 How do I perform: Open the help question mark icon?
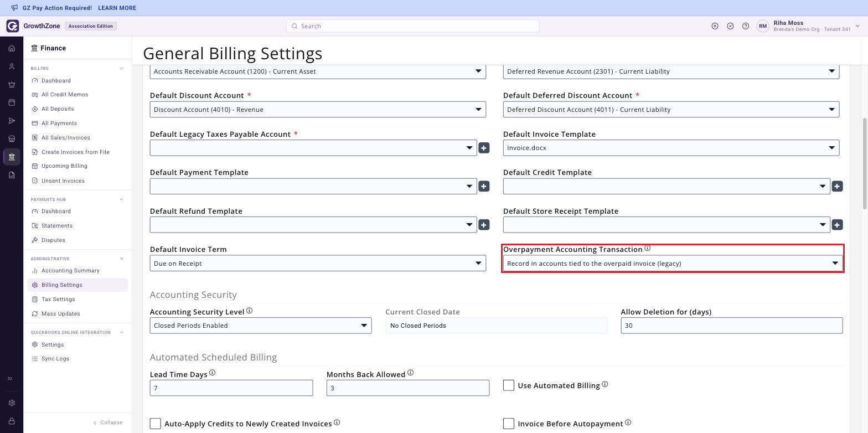pyautogui.click(x=746, y=26)
